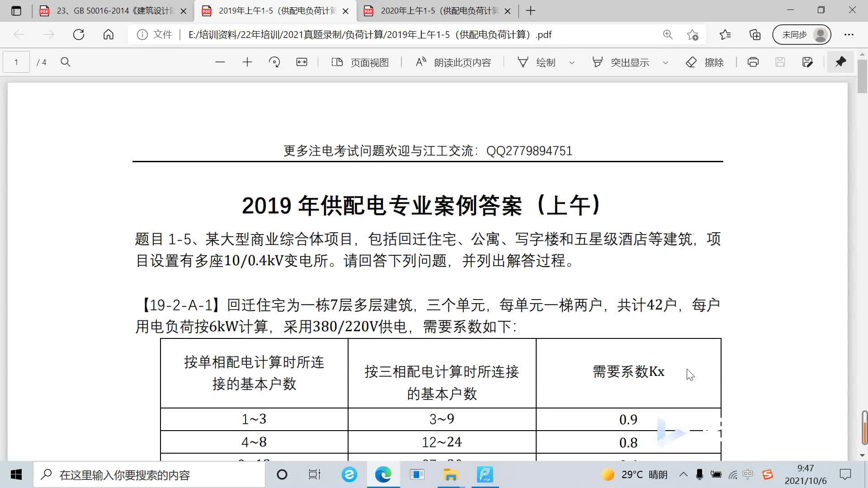The height and width of the screenshot is (488, 868).
Task: Click the print icon in PDF toolbar
Action: click(x=753, y=62)
